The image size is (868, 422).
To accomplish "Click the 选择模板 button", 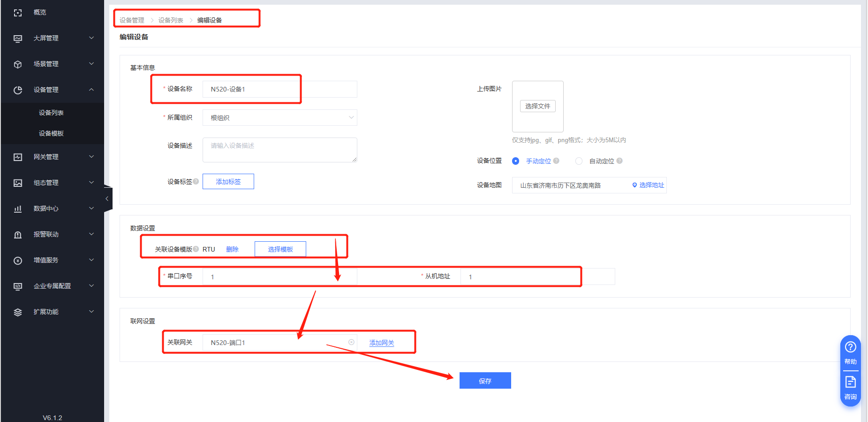I will [280, 249].
